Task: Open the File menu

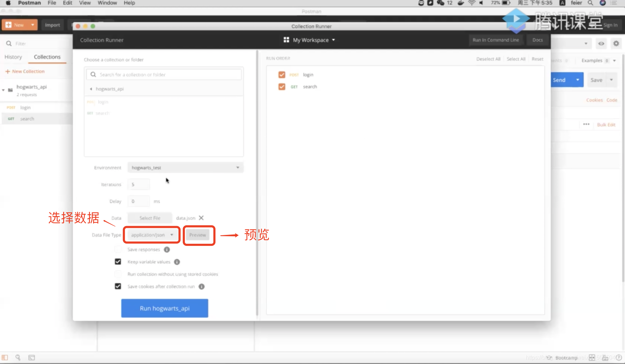Action: point(52,3)
